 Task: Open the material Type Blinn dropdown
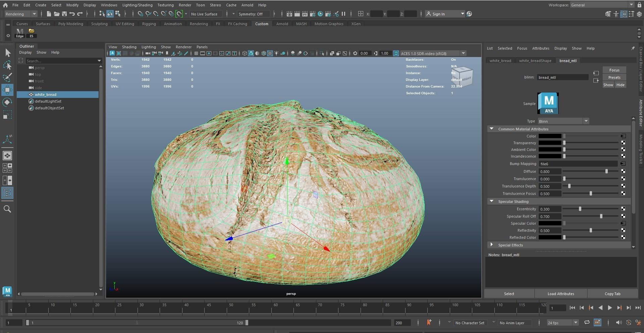pos(563,121)
